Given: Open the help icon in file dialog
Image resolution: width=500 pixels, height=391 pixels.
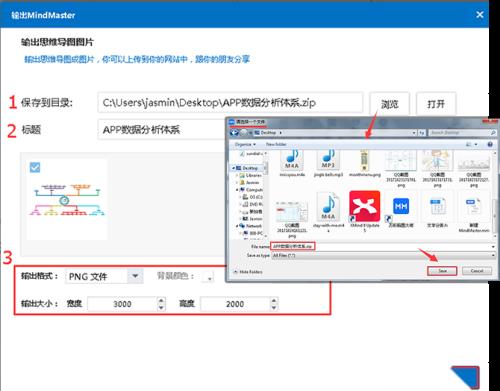Looking at the screenshot, I should coord(490,144).
